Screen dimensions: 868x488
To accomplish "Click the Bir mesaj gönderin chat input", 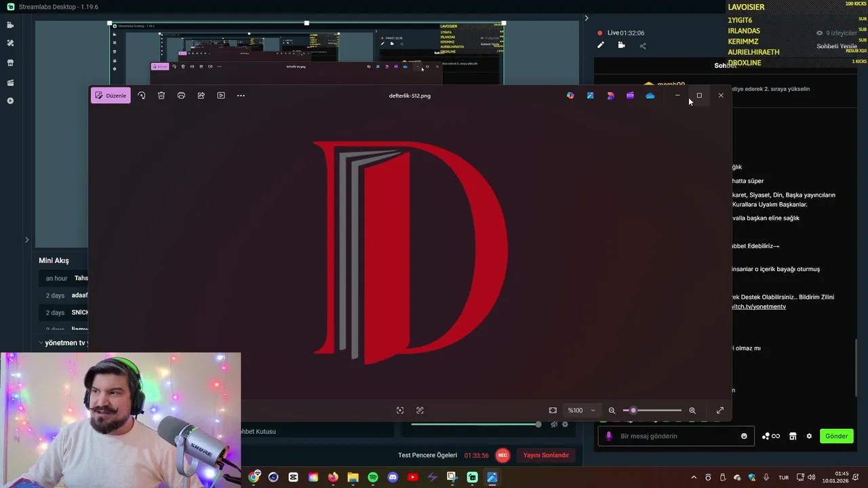I will [x=675, y=436].
